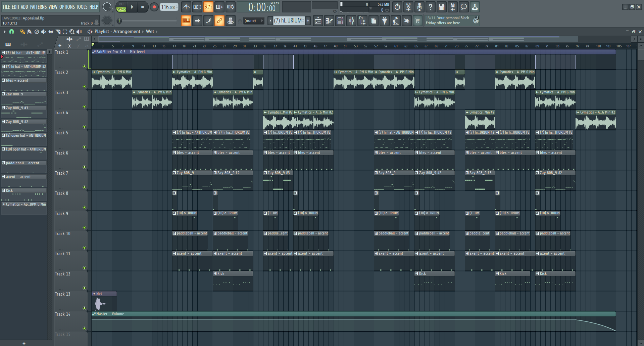Select the Select tool in playlist toolbar
Screen dimensions: 644x346
coord(65,32)
